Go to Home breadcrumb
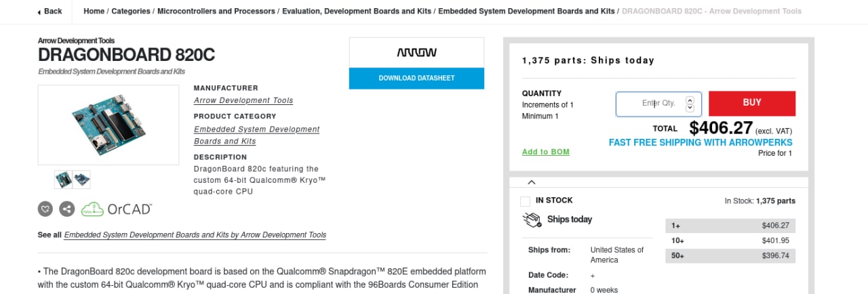Image resolution: width=868 pixels, height=294 pixels. (x=94, y=12)
